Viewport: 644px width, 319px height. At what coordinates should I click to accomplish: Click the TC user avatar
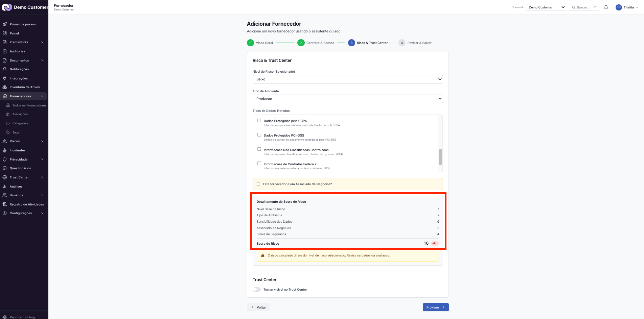[619, 7]
